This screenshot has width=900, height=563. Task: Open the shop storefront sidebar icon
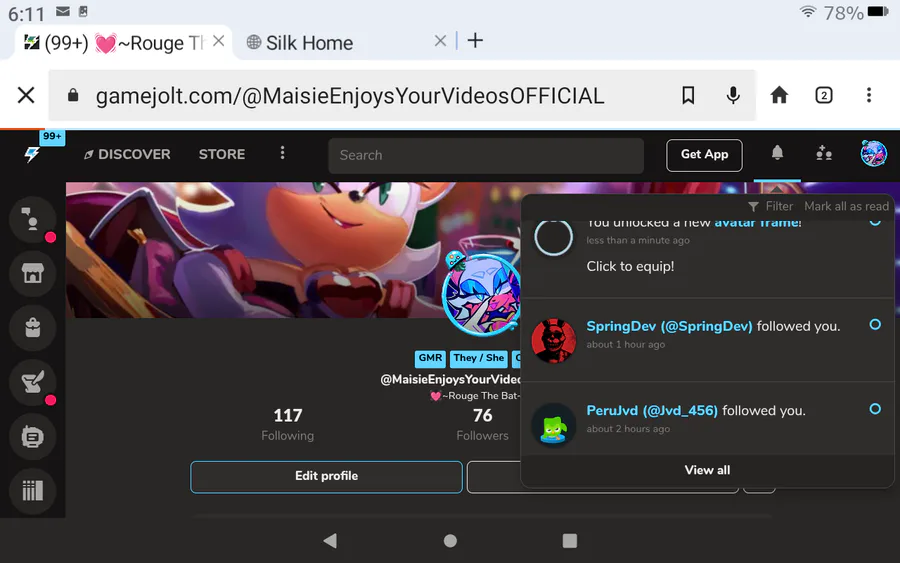(33, 274)
